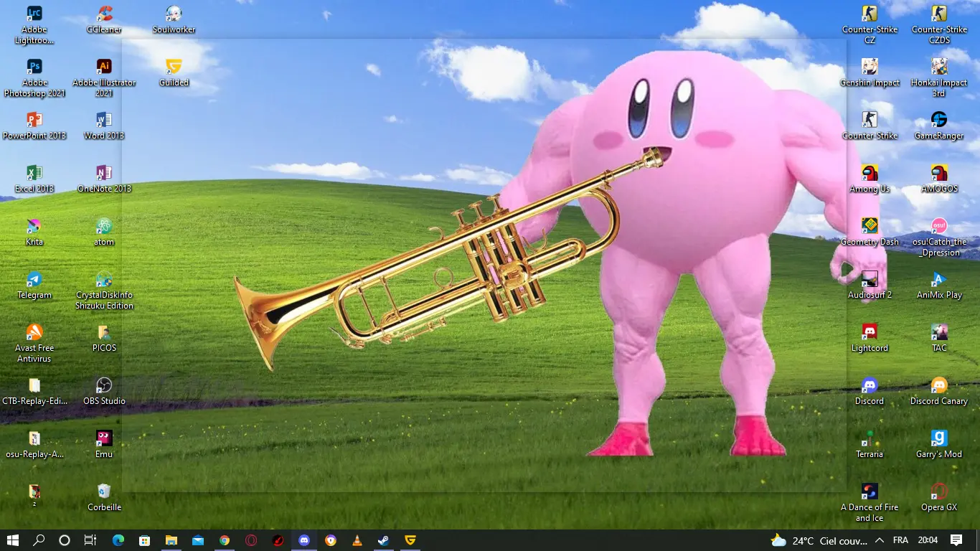Click the Among Us desktop icon

click(870, 174)
